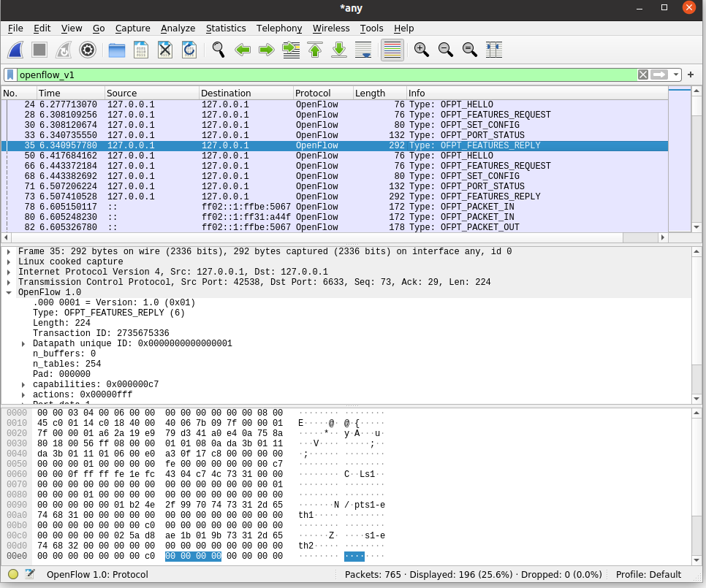706x588 pixels.
Task: Open display filter bookmark menu
Action: [x=10, y=75]
